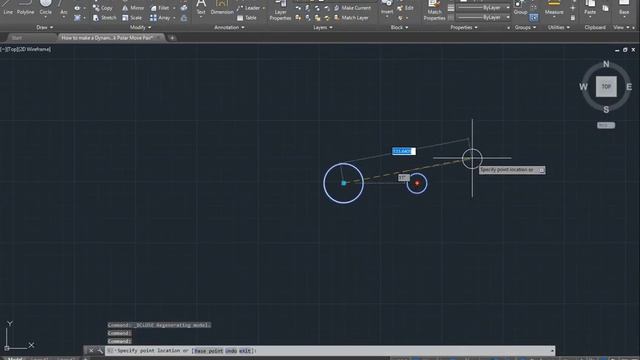Image resolution: width=640 pixels, height=360 pixels.
Task: Insert a Table
Action: click(x=247, y=18)
